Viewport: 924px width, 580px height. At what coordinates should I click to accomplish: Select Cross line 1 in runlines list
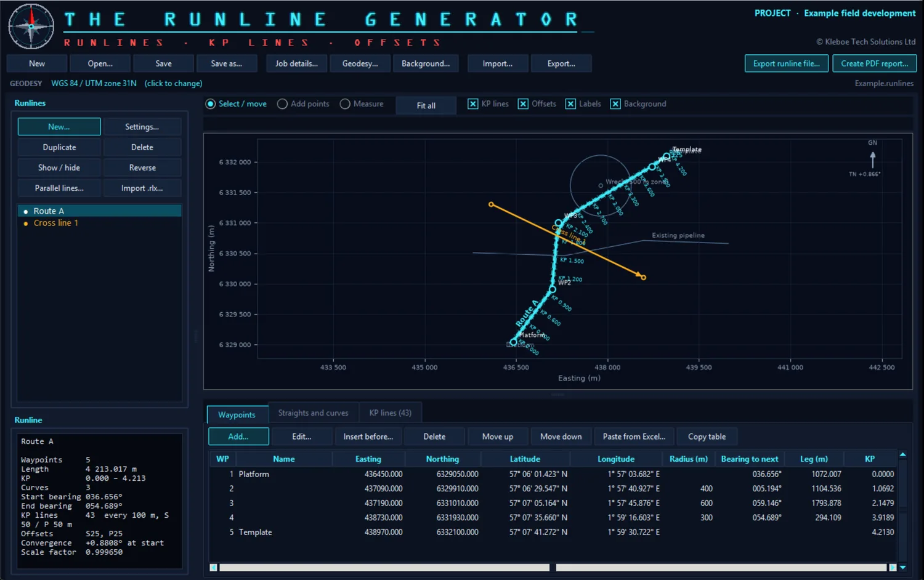point(100,223)
